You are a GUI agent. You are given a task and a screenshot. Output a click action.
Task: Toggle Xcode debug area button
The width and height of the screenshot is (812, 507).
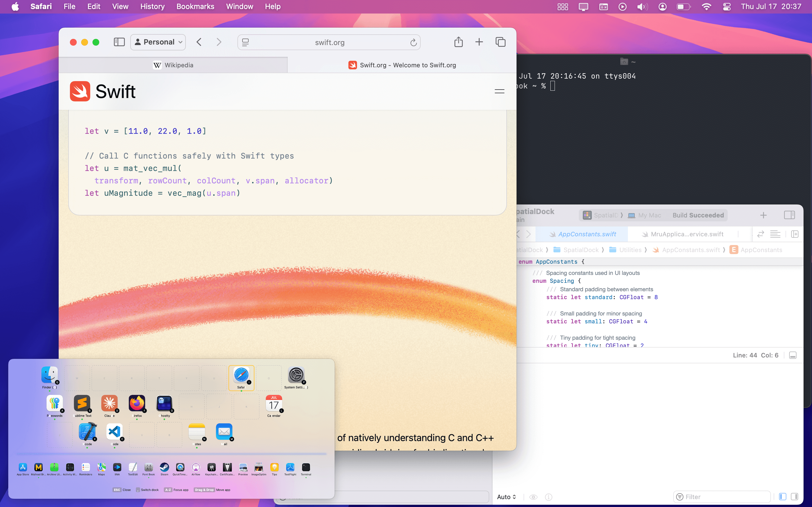click(x=793, y=355)
